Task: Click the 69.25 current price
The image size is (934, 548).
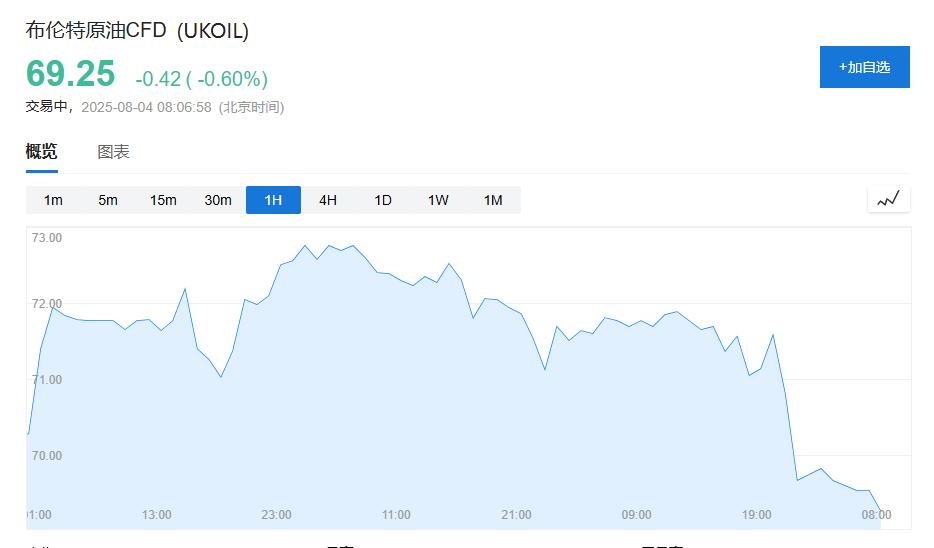Action: pyautogui.click(x=70, y=76)
